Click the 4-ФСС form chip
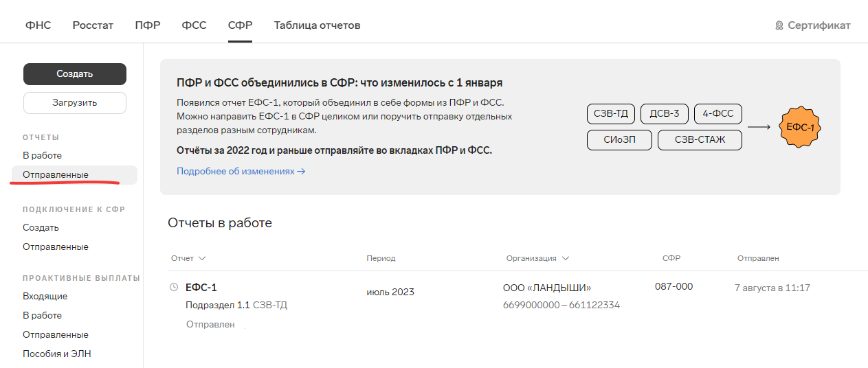 pos(718,114)
